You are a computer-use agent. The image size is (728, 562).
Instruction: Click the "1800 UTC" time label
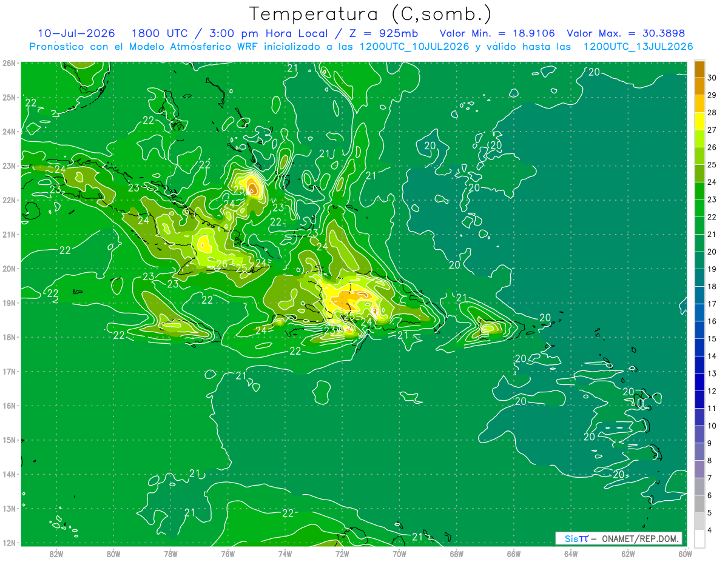pos(159,33)
